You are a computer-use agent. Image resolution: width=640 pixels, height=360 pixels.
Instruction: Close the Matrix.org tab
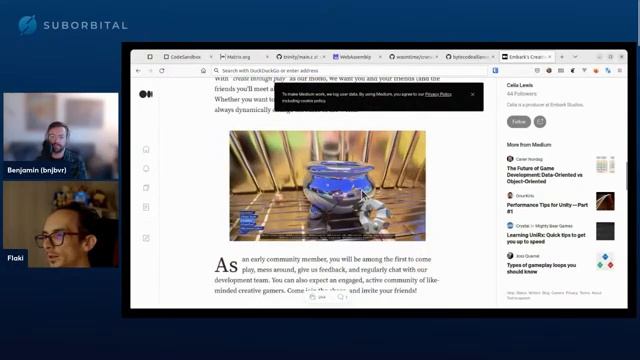point(267,57)
